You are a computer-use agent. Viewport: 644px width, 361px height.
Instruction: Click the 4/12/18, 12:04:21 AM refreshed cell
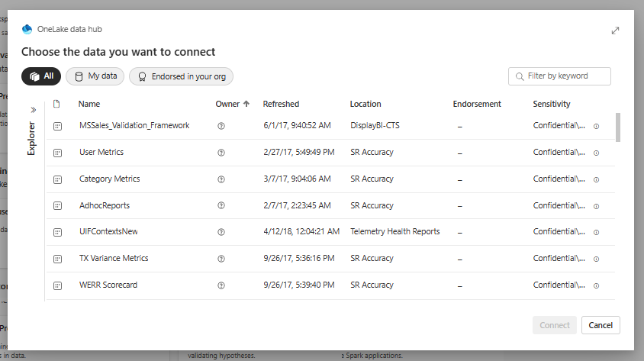click(301, 231)
